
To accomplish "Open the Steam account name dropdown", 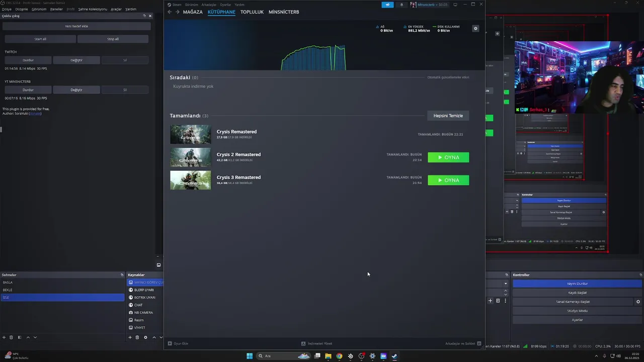I will click(429, 5).
